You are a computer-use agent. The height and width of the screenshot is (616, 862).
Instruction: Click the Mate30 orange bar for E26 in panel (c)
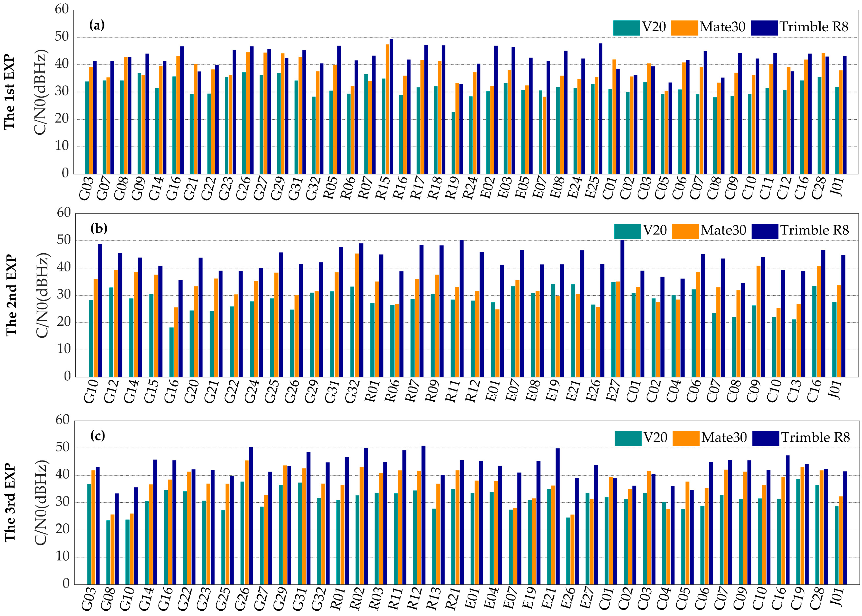[572, 550]
